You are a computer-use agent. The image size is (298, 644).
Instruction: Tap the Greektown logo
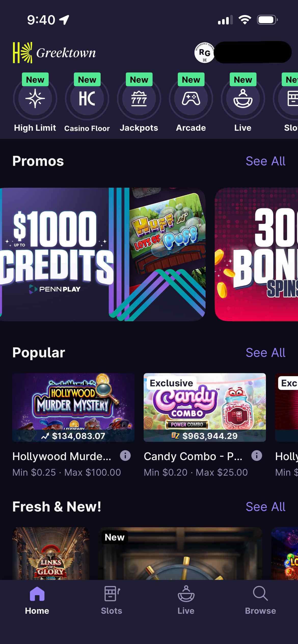point(55,53)
